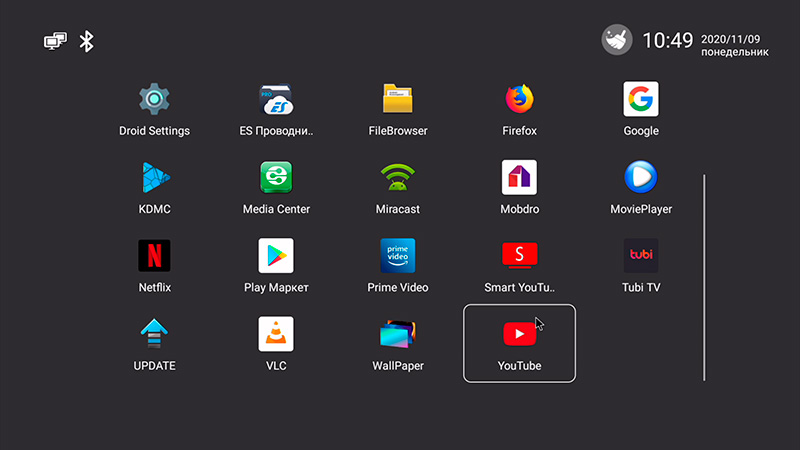Open the Droid Settings app
This screenshot has width=800, height=450.
pos(154,99)
